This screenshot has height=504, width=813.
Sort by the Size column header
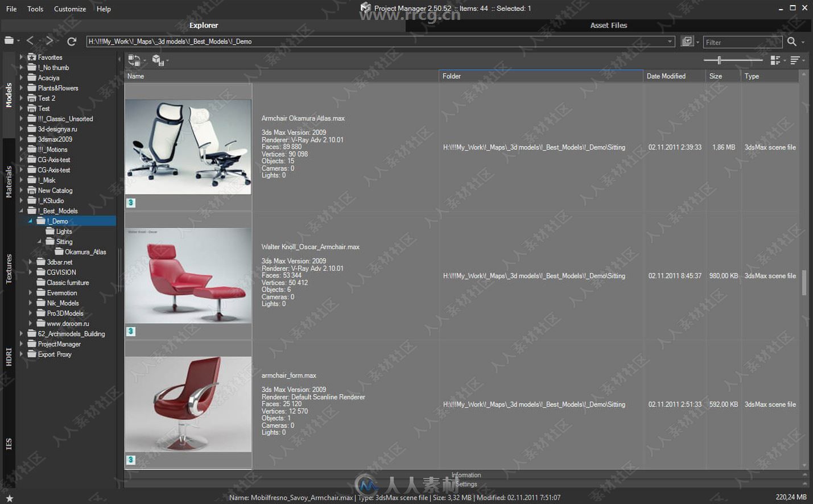[724, 76]
